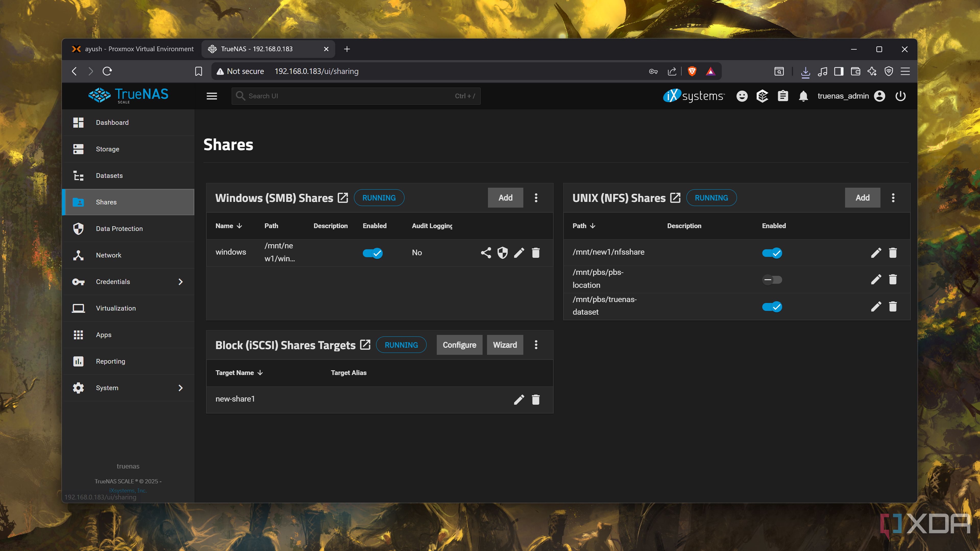Open the alerts bell icon
Image resolution: width=980 pixels, height=551 pixels.
pos(803,96)
